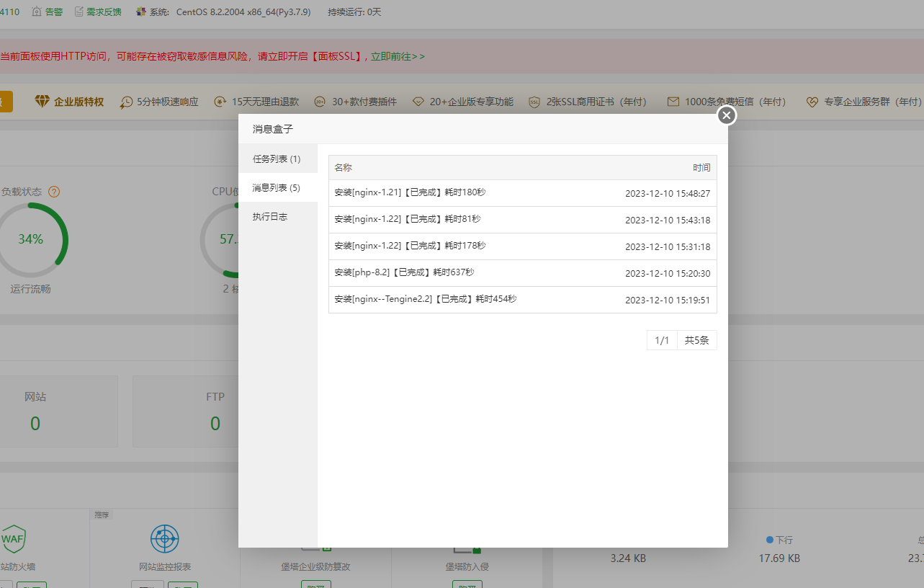Click the 企业版特权 diamond icon
The height and width of the screenshot is (588, 924).
[x=42, y=102]
